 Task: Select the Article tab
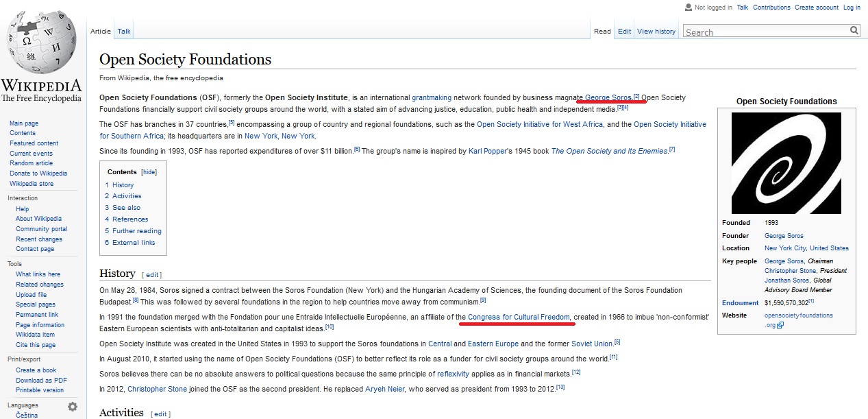[101, 31]
